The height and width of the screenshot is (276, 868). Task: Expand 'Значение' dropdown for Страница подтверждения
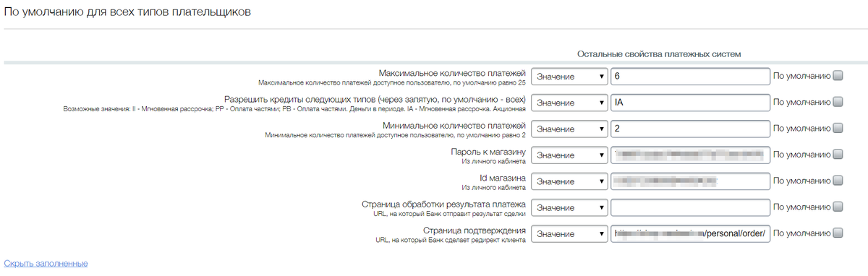click(569, 234)
